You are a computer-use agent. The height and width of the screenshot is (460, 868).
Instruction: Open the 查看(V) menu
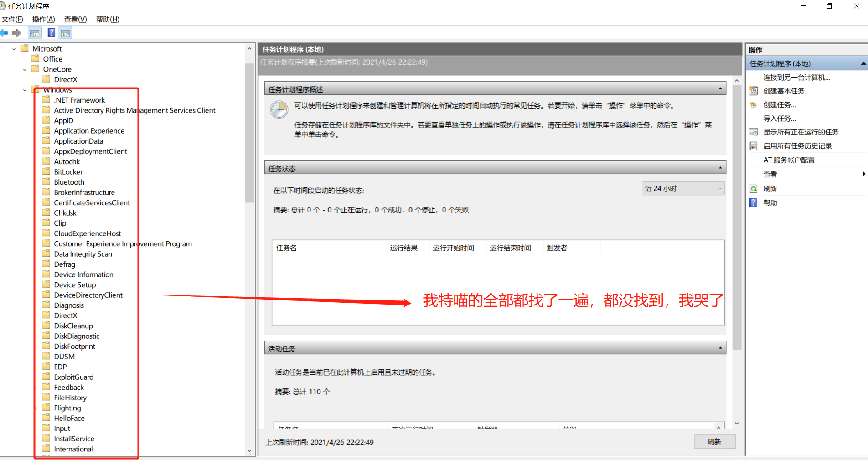click(x=75, y=19)
